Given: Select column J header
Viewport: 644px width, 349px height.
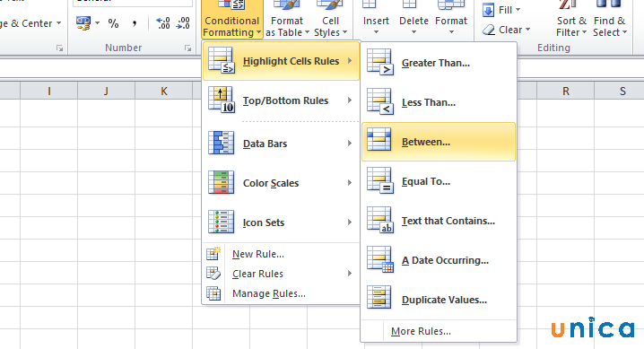Looking at the screenshot, I should 106,91.
